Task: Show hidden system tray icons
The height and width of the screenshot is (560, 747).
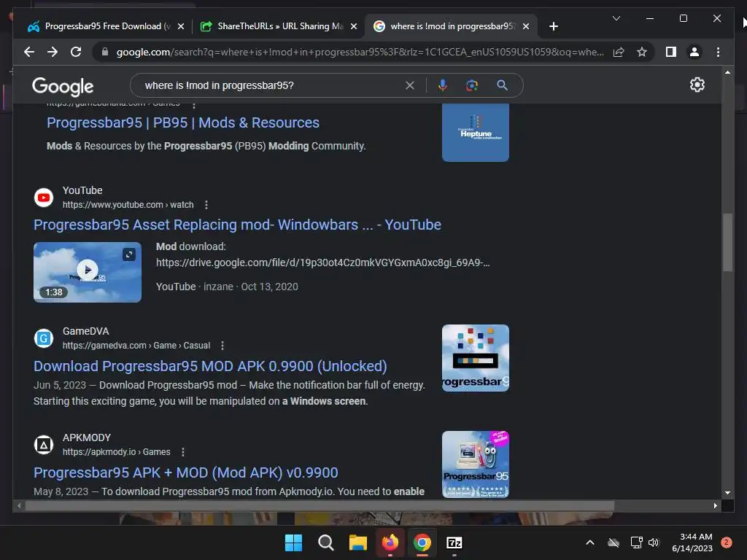Action: tap(589, 542)
